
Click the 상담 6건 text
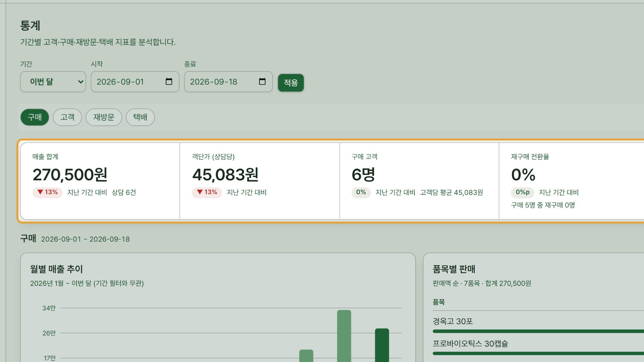pos(124,192)
